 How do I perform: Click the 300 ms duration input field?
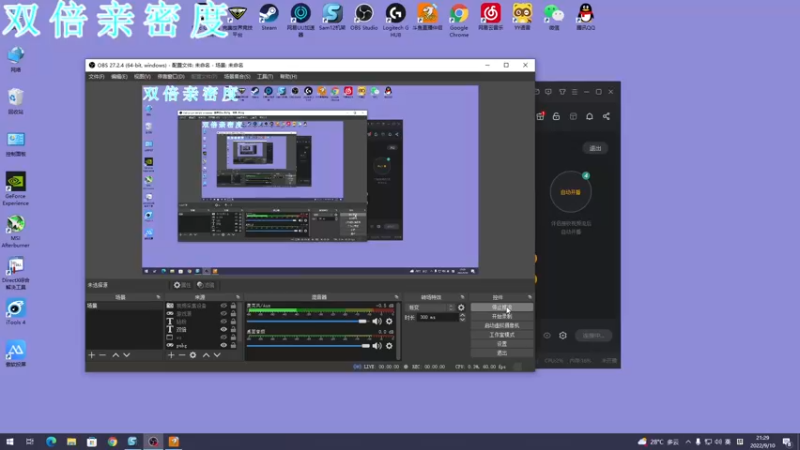click(438, 317)
